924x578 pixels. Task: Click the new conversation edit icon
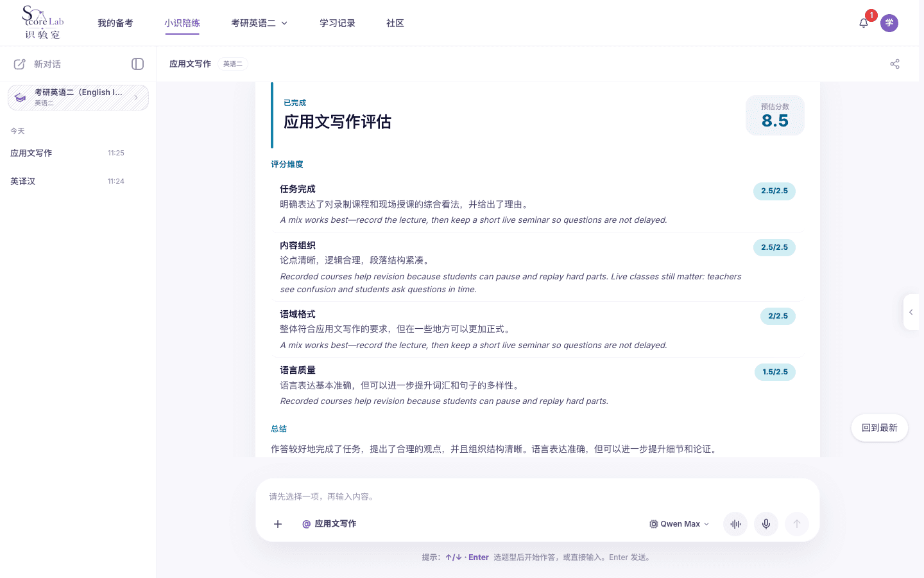coord(20,64)
